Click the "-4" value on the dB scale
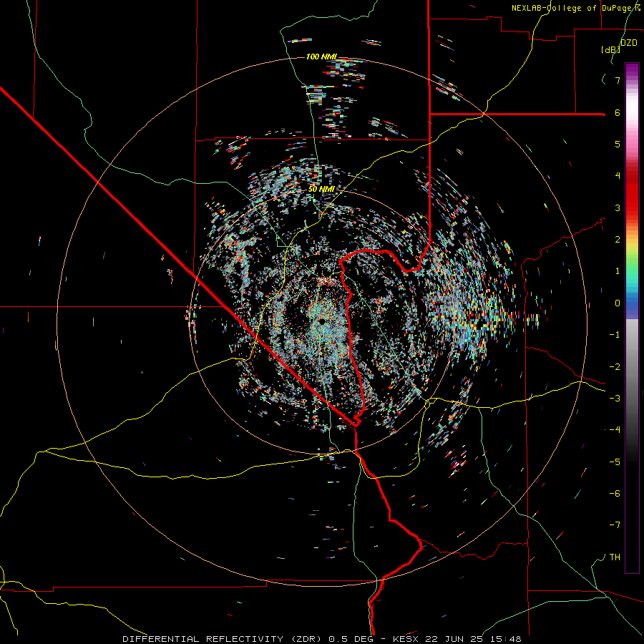The width and height of the screenshot is (644, 644). [x=615, y=430]
